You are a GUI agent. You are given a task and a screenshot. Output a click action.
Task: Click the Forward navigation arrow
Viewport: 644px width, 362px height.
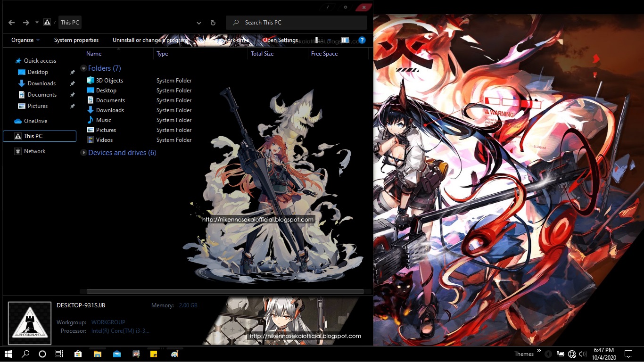26,23
